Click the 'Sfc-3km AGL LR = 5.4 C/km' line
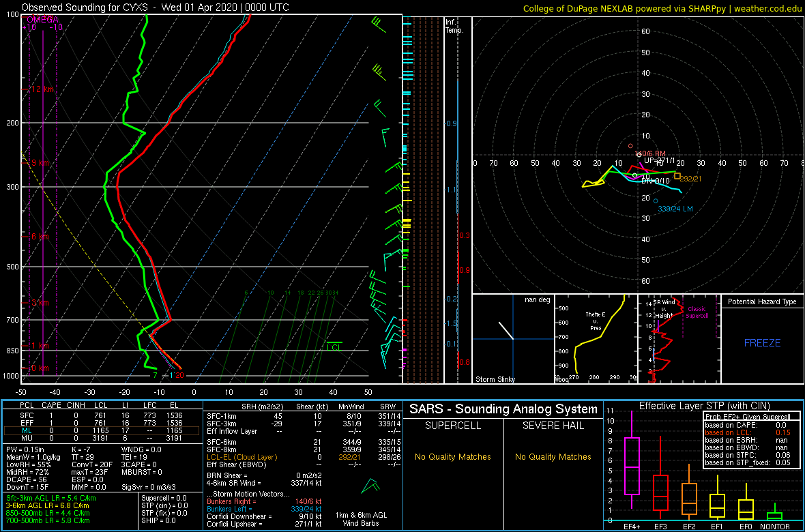Viewport: 805px width, 532px height. click(51, 499)
